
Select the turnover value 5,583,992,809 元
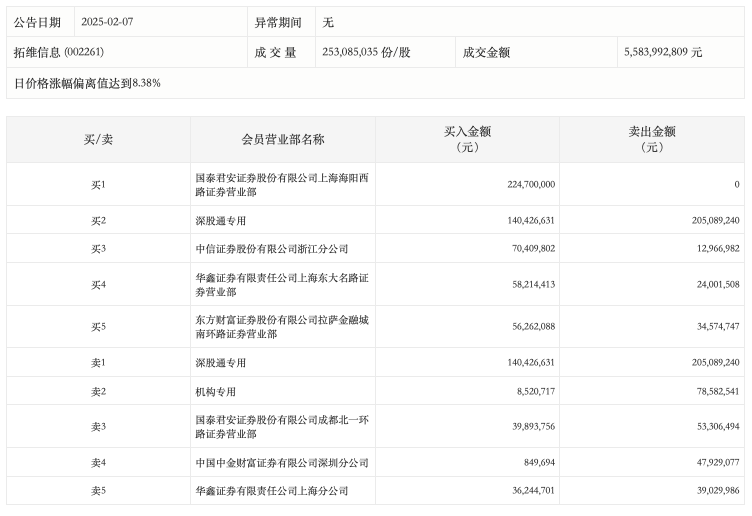(x=662, y=52)
